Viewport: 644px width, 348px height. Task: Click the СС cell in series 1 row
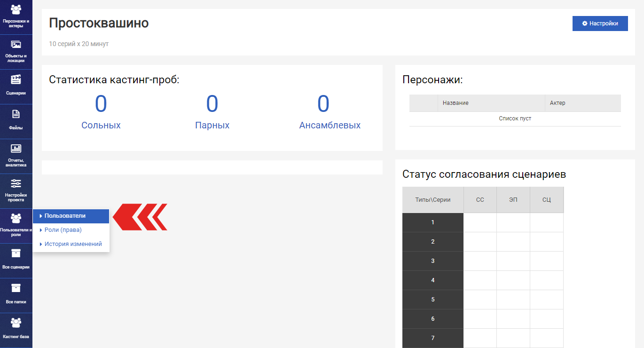tap(480, 222)
